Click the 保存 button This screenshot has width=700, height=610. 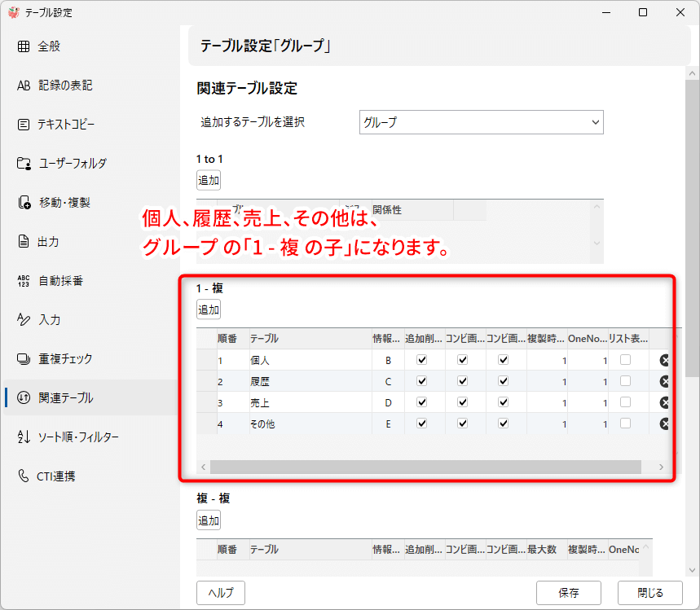[x=569, y=592]
